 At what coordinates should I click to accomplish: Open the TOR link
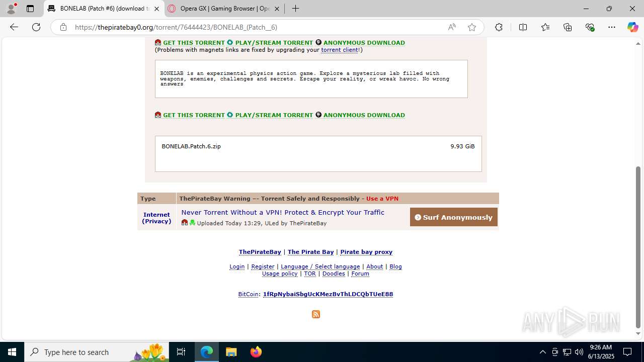click(x=310, y=274)
